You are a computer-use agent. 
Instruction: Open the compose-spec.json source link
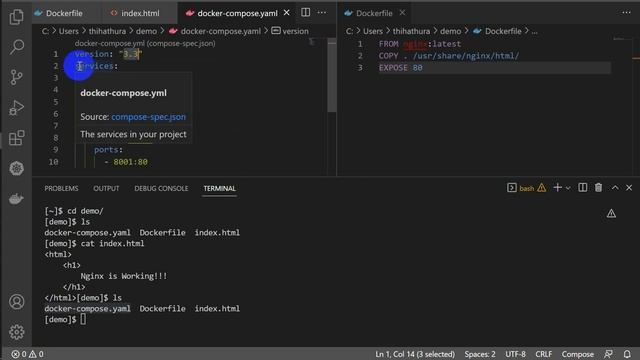click(149, 117)
